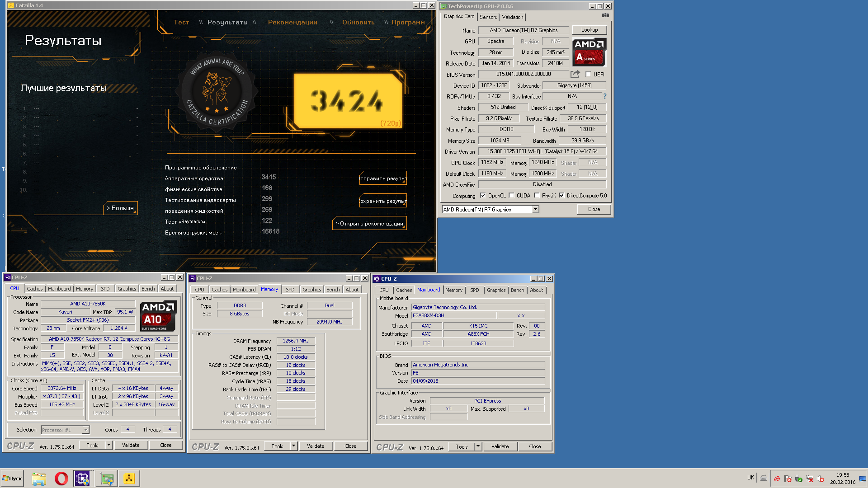Click the UK language indicator
Viewport: 868px width, 488px height.
coord(750,478)
